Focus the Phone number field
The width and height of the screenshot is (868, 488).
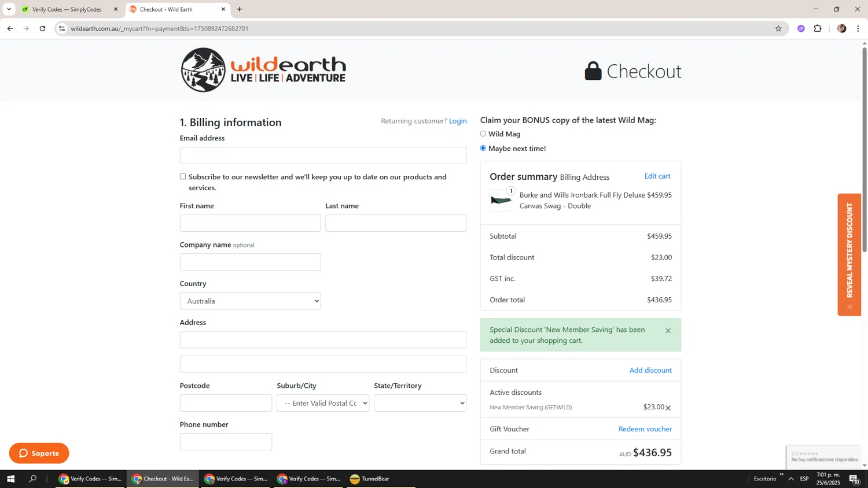point(226,442)
